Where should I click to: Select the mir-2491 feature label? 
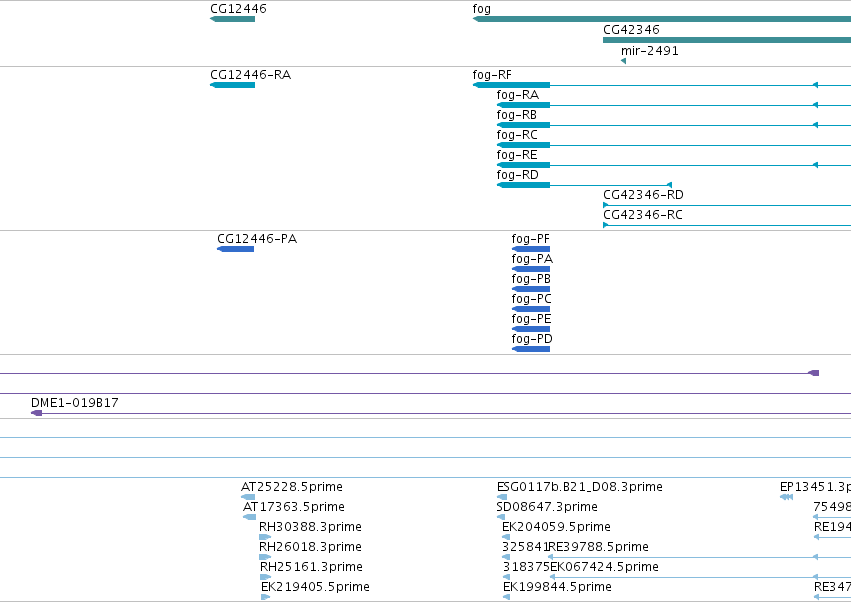click(650, 51)
